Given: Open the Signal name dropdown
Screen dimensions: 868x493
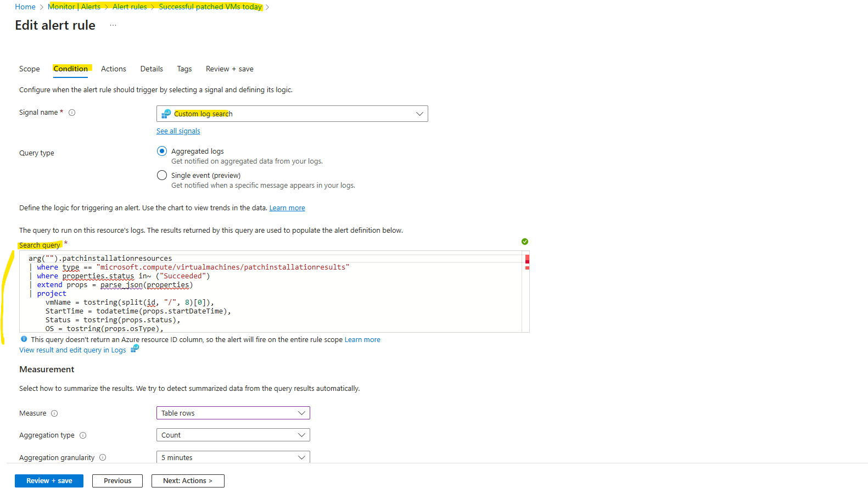Looking at the screenshot, I should (292, 114).
